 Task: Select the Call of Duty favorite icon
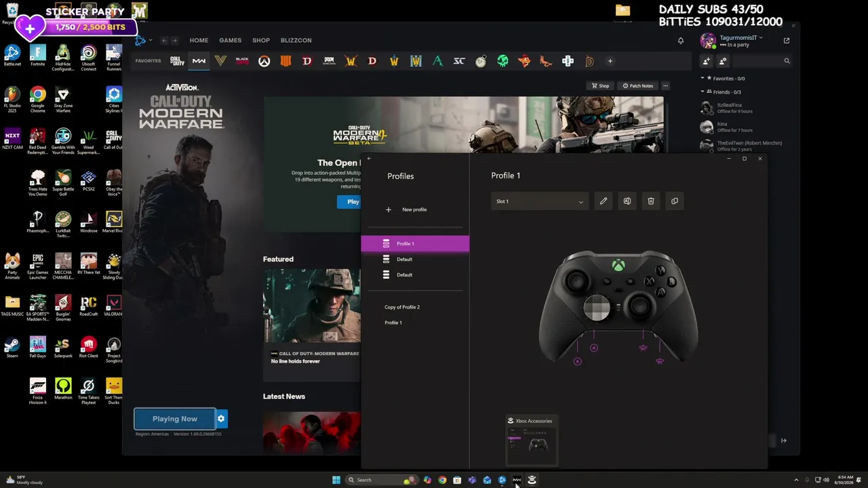coord(177,61)
